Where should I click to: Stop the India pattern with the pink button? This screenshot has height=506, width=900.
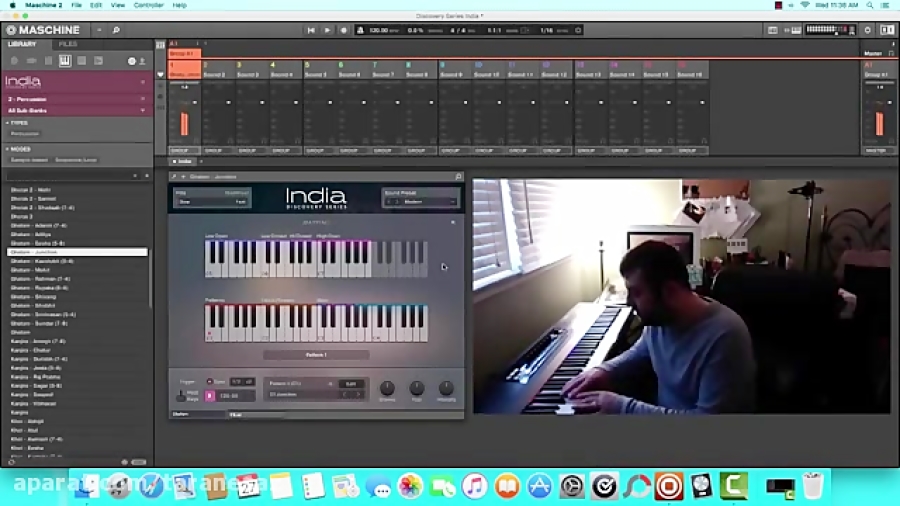click(x=210, y=395)
